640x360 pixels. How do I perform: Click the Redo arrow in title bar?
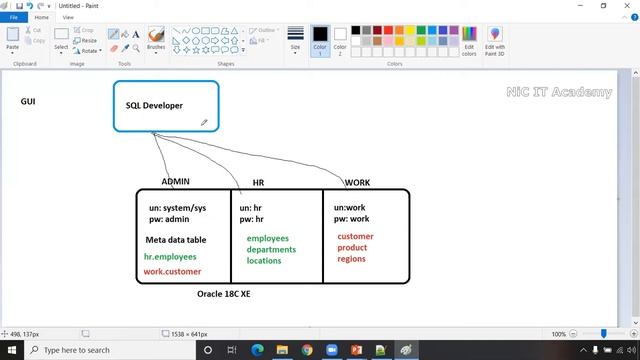(x=40, y=6)
